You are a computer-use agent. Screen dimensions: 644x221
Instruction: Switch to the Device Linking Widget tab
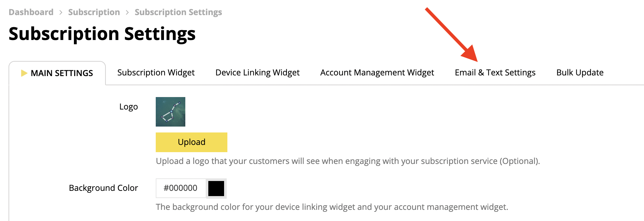pos(258,72)
